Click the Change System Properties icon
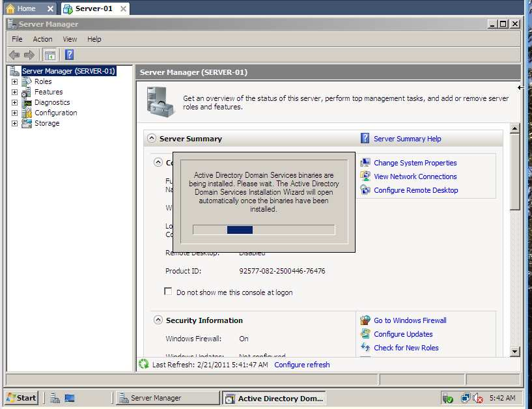Screen dimensions: 532x409 click(x=365, y=163)
